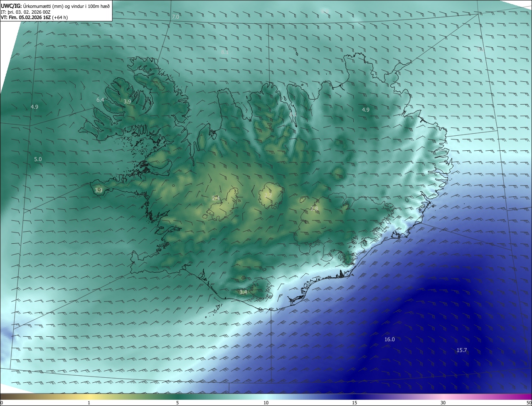Select the 8.1 value label north of Iceland
The width and height of the screenshot is (532, 406).
[x=225, y=52]
